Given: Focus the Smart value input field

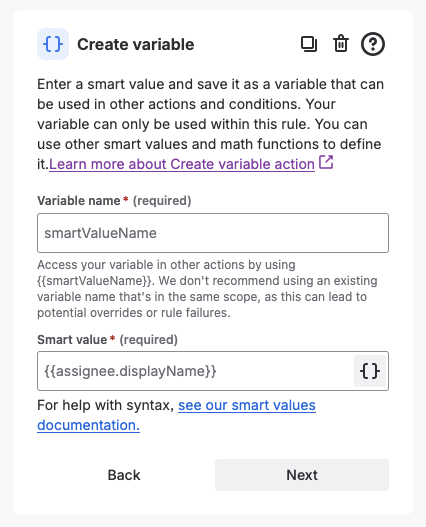Looking at the screenshot, I should (x=195, y=371).
